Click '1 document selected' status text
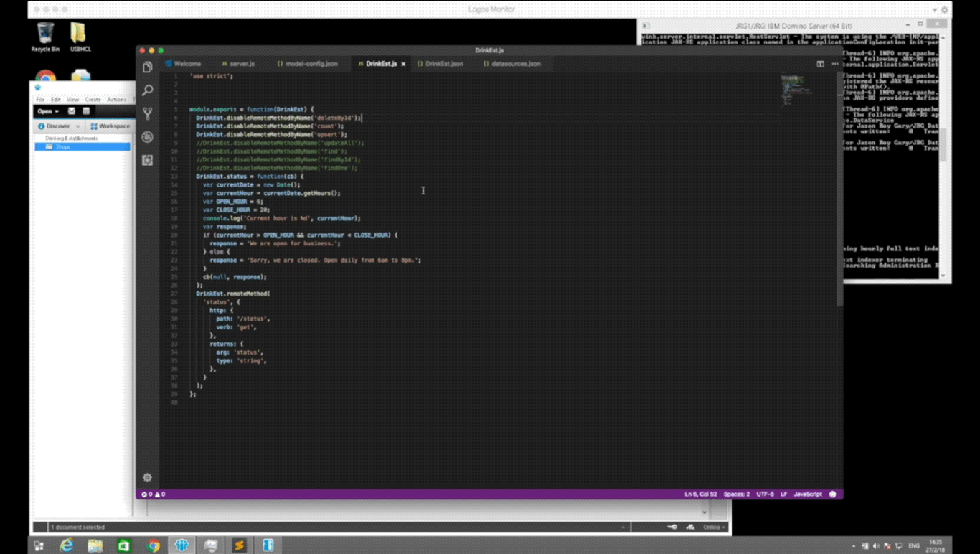This screenshot has height=554, width=980. pos(77,527)
